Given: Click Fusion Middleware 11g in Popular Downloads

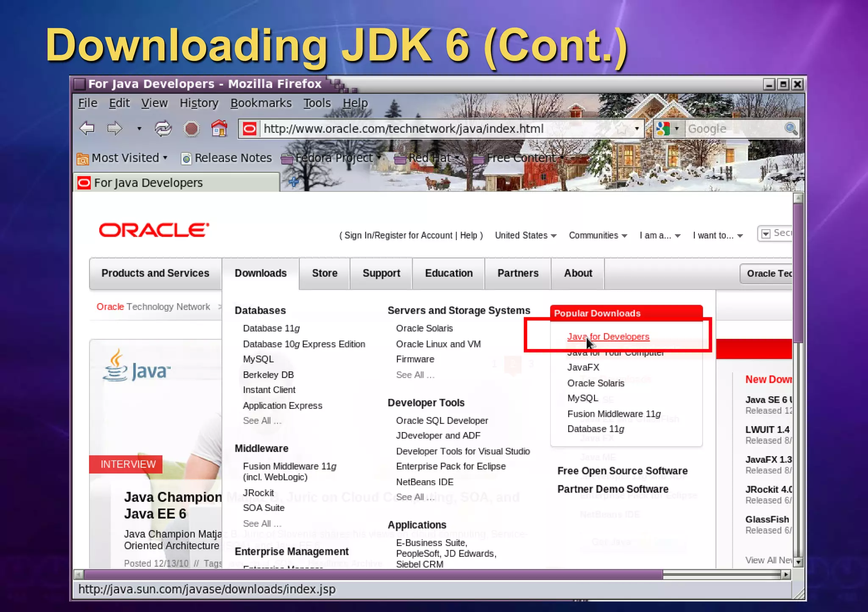Looking at the screenshot, I should (x=614, y=414).
